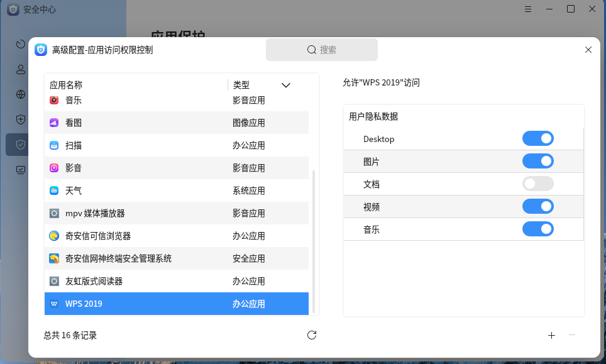Click the minus icon to remove path

point(572,335)
